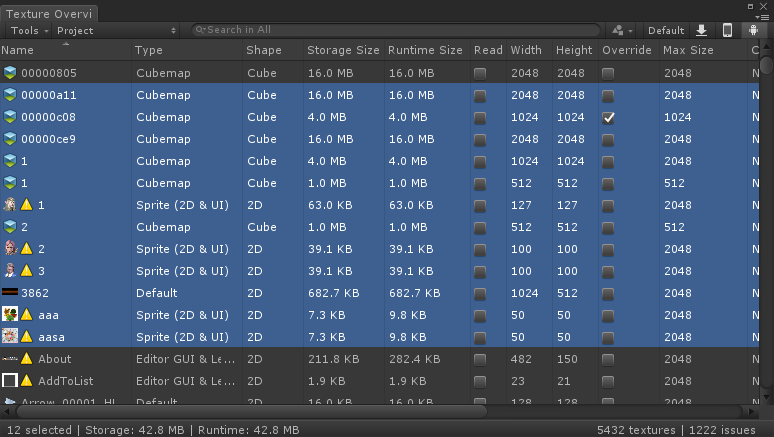The image size is (774, 437).
Task: Click warning icon on aasa row
Action: click(27, 337)
